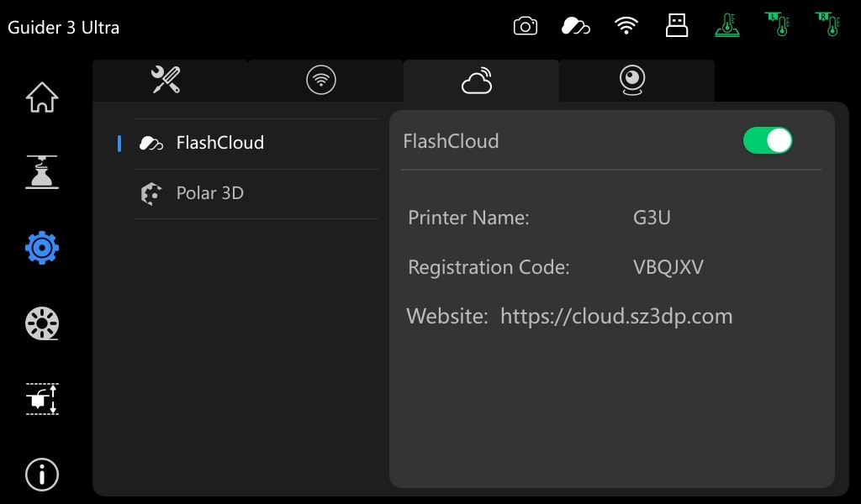Image resolution: width=861 pixels, height=504 pixels.
Task: Select FlashCloud in the cloud list
Action: point(256,143)
